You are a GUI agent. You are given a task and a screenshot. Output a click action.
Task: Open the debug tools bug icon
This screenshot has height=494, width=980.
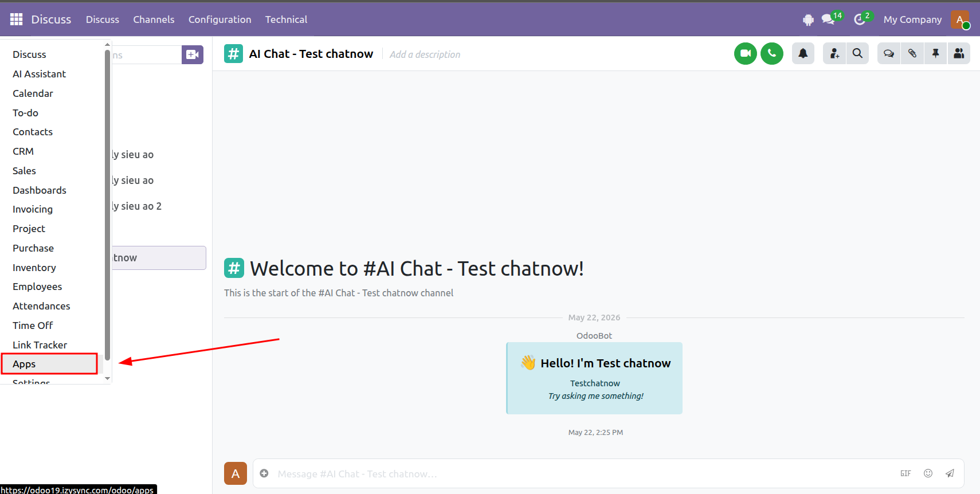(x=808, y=20)
